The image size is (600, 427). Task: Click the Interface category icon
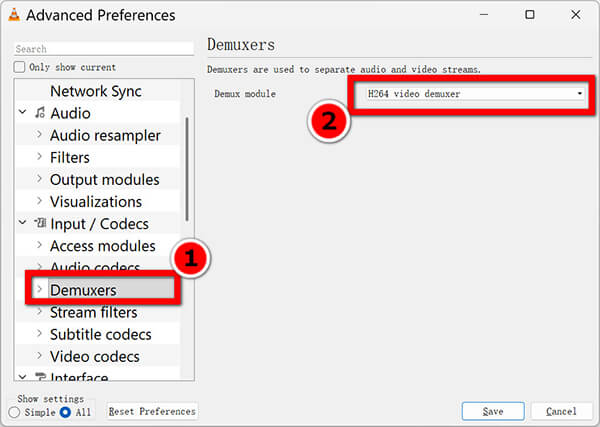41,377
